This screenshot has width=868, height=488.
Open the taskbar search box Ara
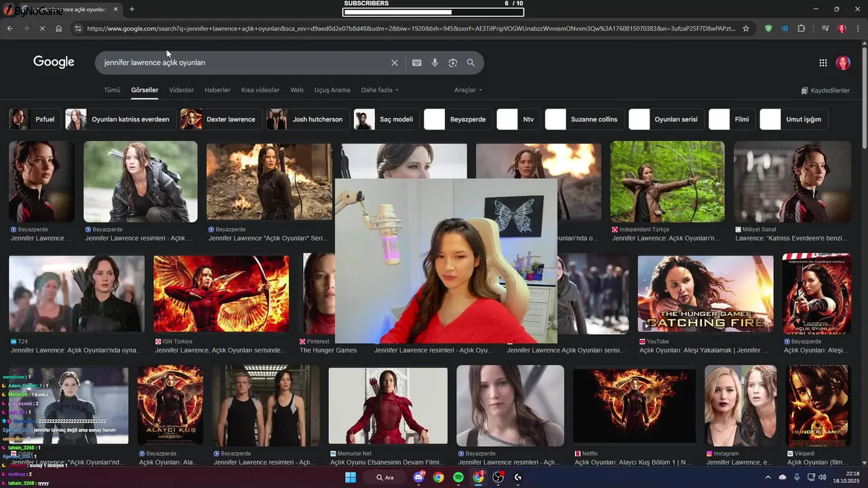385,477
